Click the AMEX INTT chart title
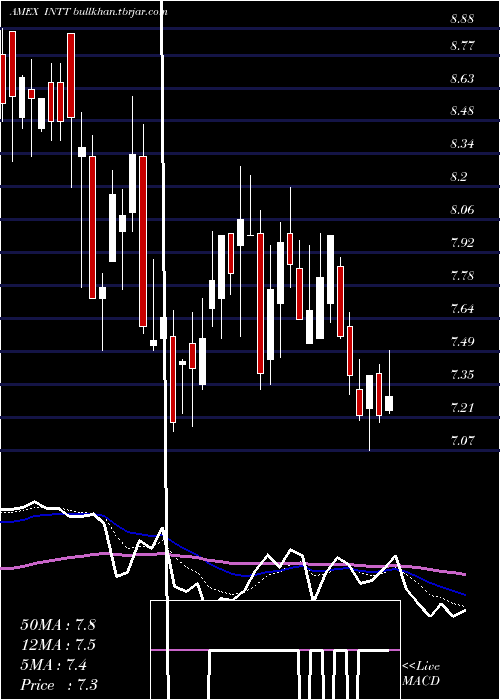This screenshot has width=500, height=700. tap(88, 12)
